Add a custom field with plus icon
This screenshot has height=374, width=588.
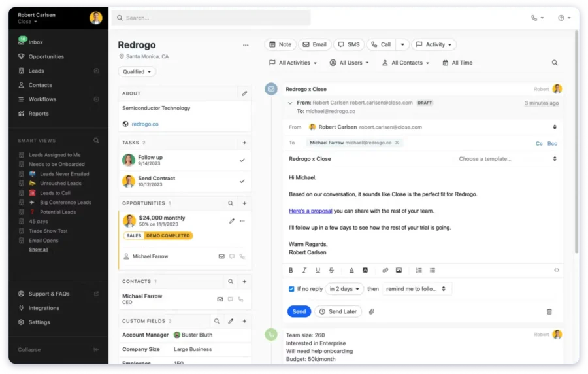click(x=244, y=321)
